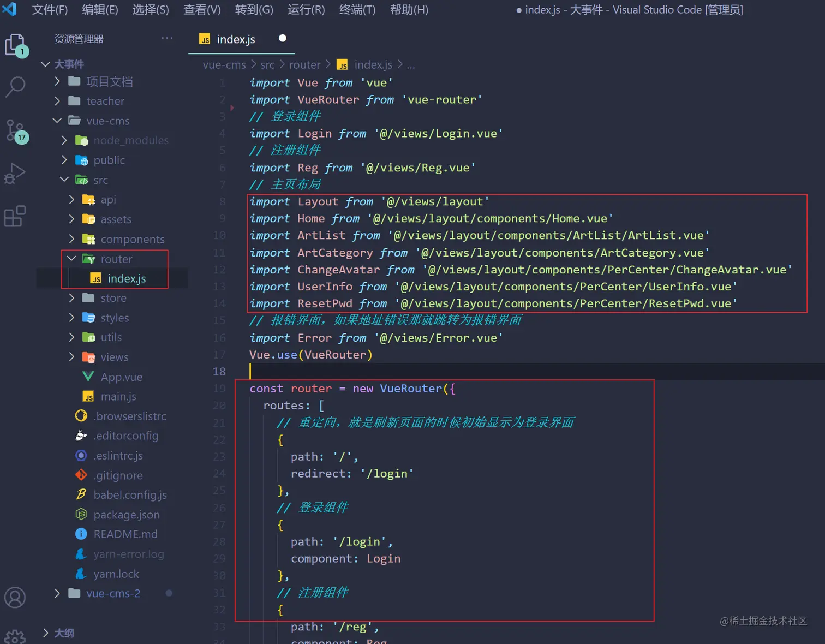The image size is (825, 644).
Task: Click the yarn-error.log file icon
Action: tap(81, 554)
